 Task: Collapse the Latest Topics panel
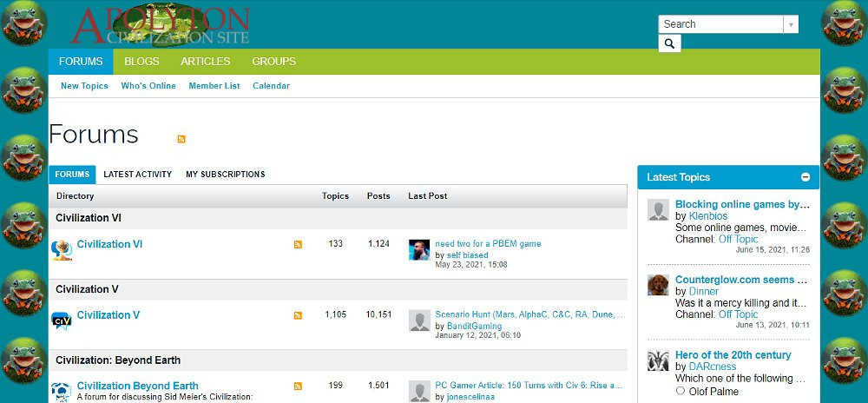806,177
